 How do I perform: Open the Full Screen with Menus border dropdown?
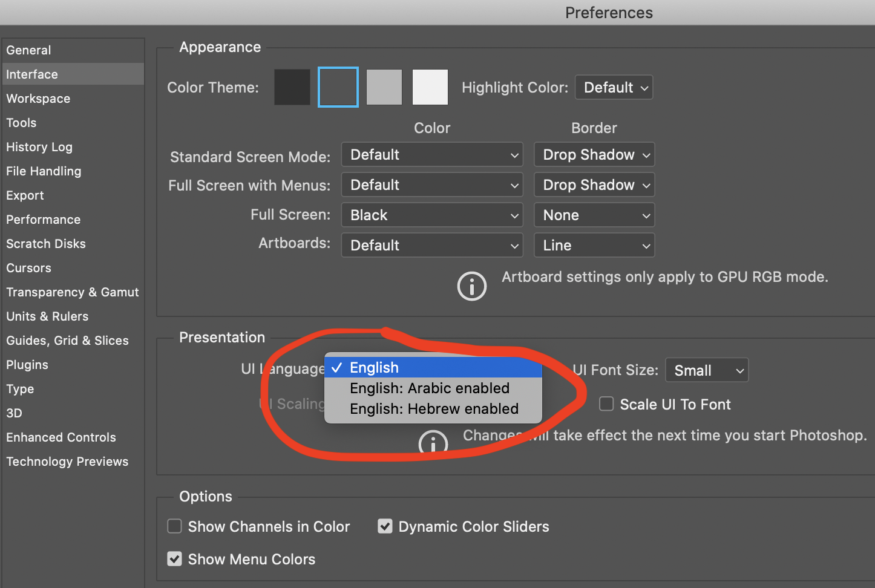(594, 185)
